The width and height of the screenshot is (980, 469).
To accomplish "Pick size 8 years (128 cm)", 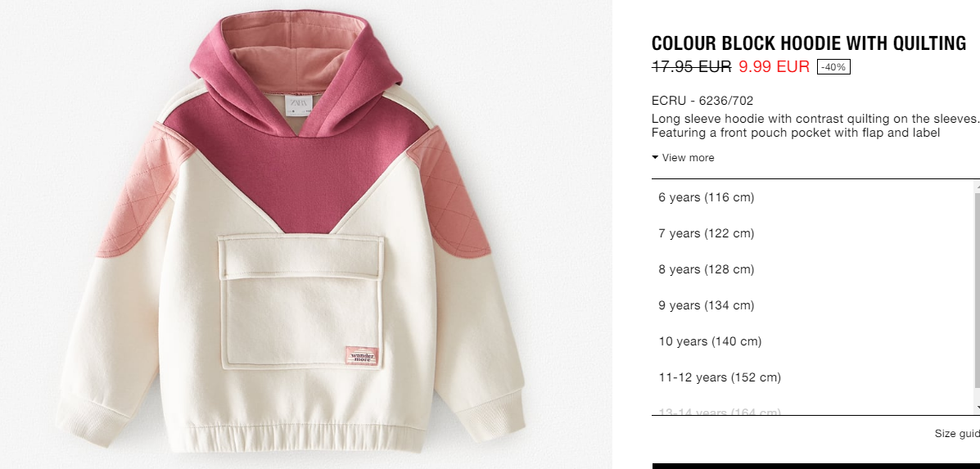I will point(812,270).
